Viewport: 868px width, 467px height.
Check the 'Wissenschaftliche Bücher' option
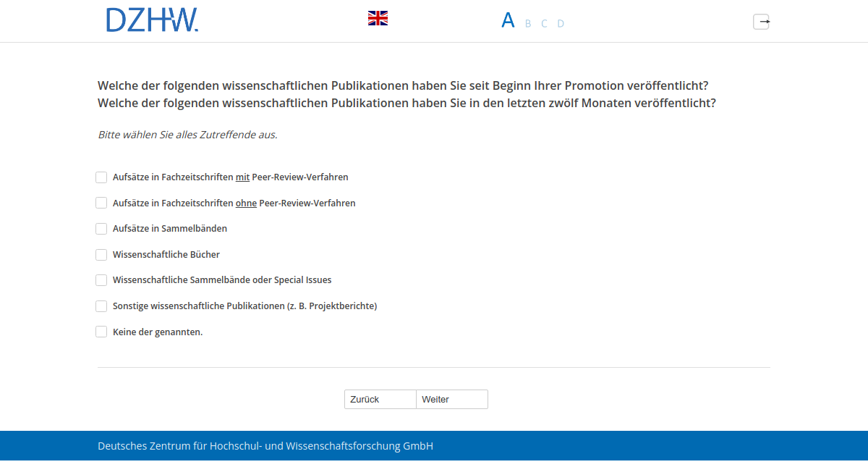101,254
